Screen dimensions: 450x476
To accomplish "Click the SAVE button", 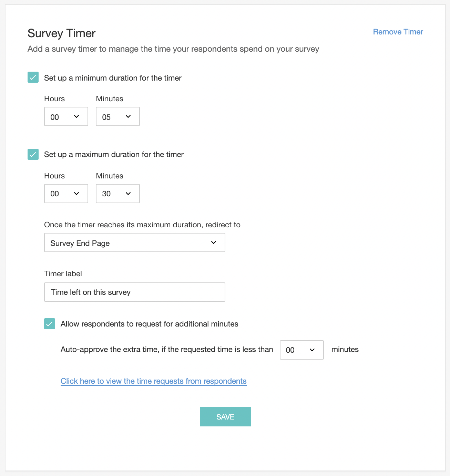I will click(x=225, y=417).
